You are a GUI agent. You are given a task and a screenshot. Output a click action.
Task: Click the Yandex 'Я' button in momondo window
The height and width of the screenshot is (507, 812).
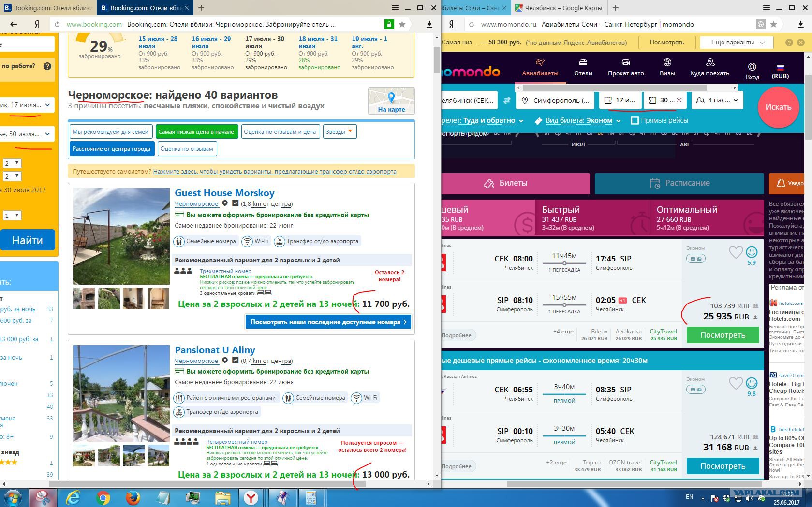(451, 24)
